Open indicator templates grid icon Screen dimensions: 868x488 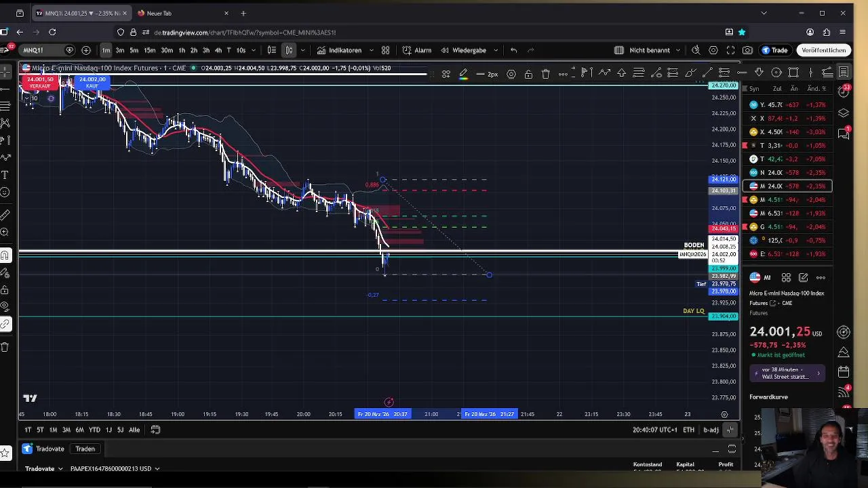385,50
